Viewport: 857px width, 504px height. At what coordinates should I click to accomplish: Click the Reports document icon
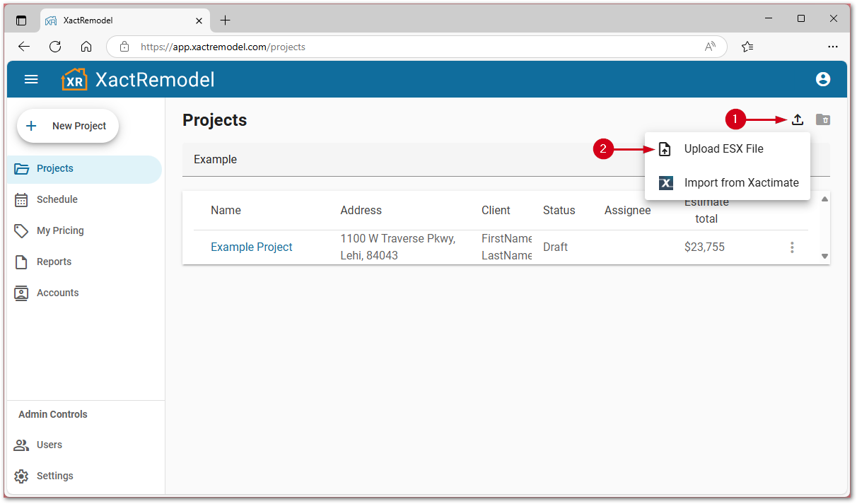(x=22, y=262)
